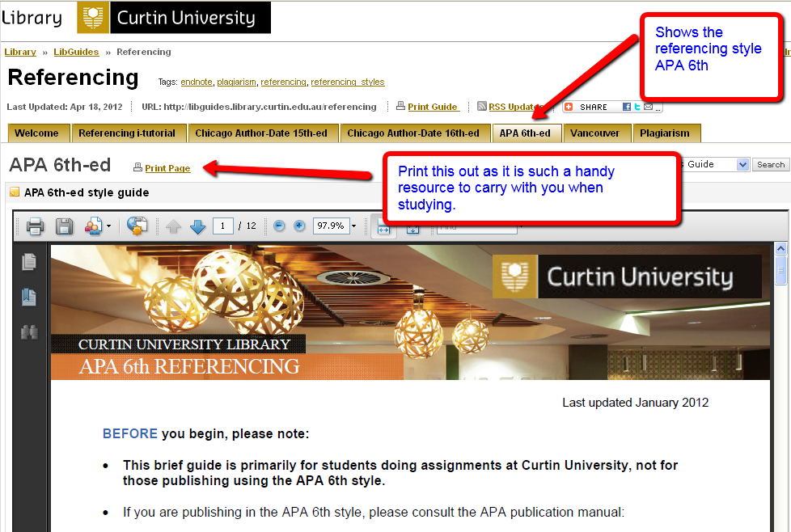The height and width of the screenshot is (532, 791).
Task: Open the RSS Updates link
Action: coord(514,107)
